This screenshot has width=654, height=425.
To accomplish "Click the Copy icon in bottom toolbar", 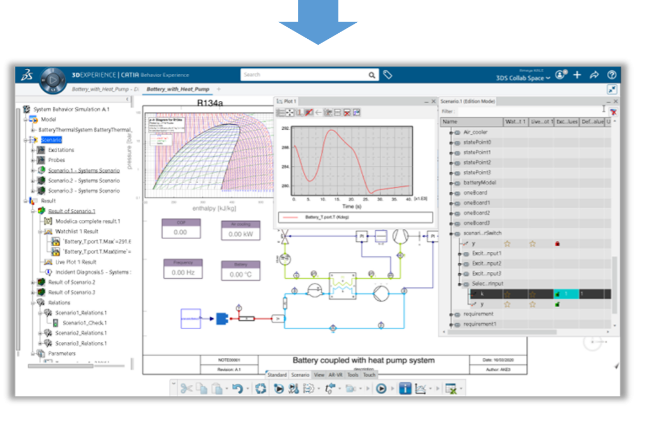I will 202,389.
